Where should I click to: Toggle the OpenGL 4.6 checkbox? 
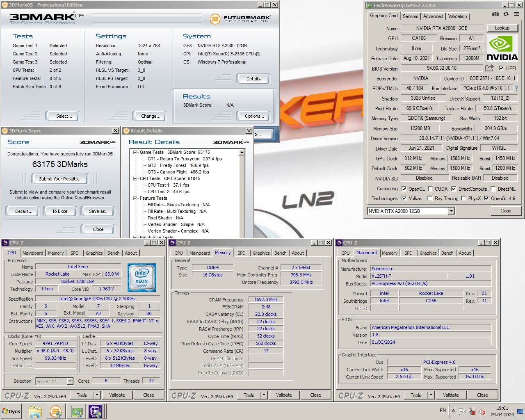486,199
